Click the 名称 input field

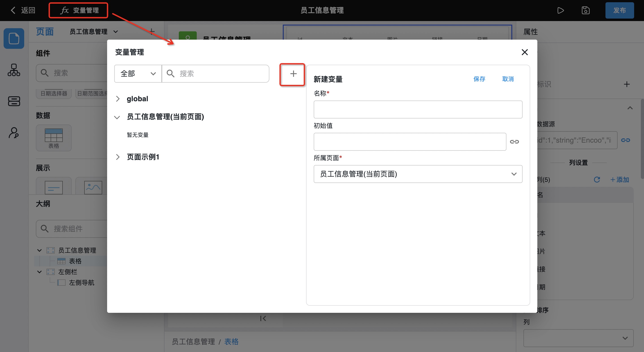tap(418, 109)
